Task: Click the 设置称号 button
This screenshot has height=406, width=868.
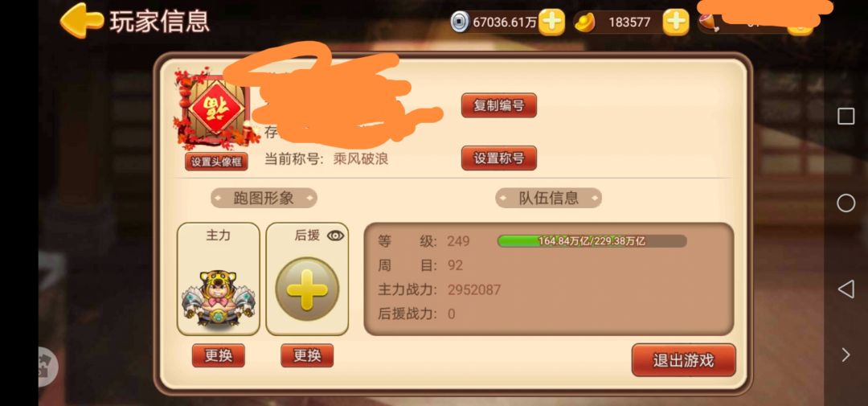Action: pos(499,158)
